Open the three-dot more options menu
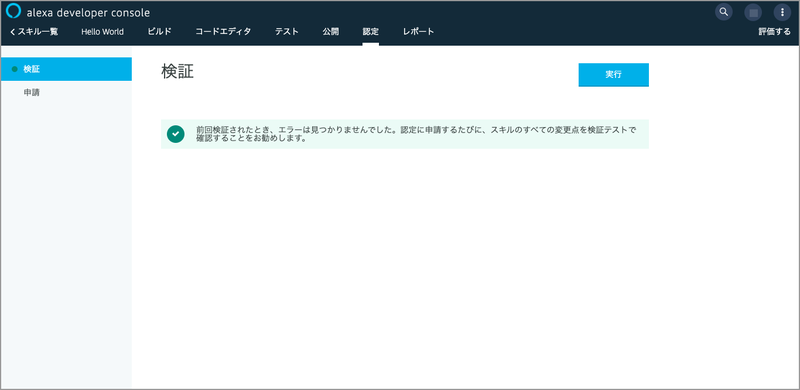 tap(782, 12)
